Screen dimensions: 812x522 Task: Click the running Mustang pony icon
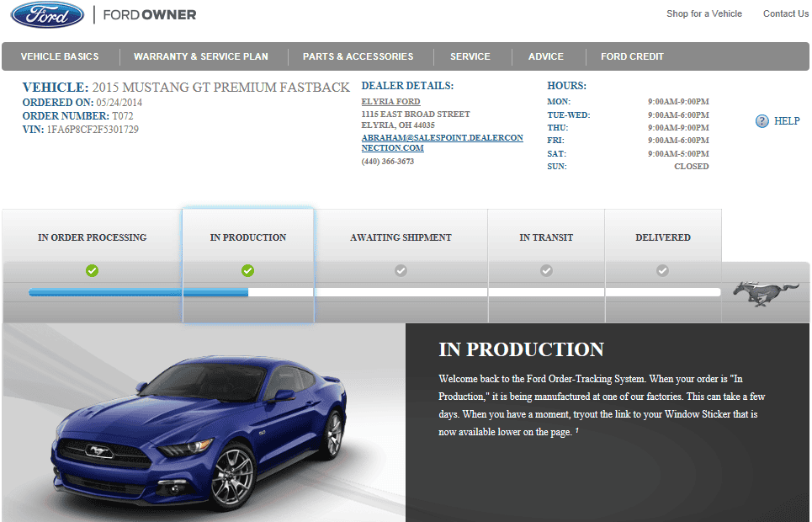pyautogui.click(x=766, y=293)
